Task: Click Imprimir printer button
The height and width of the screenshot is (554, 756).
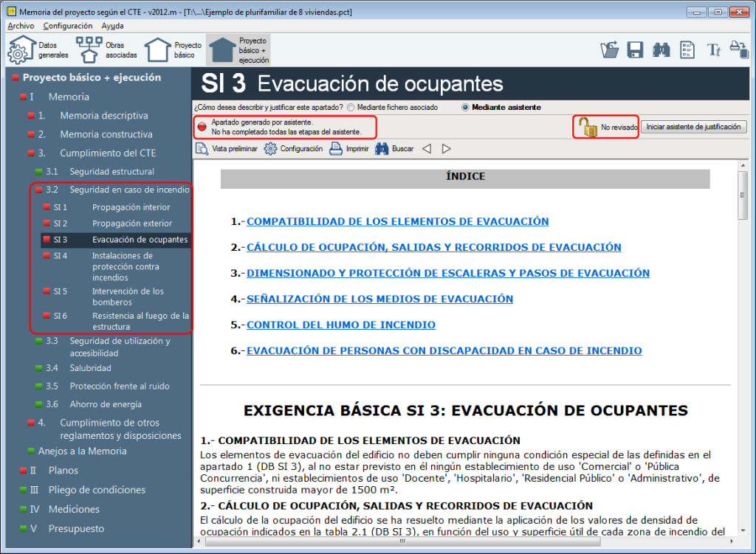Action: [x=349, y=149]
